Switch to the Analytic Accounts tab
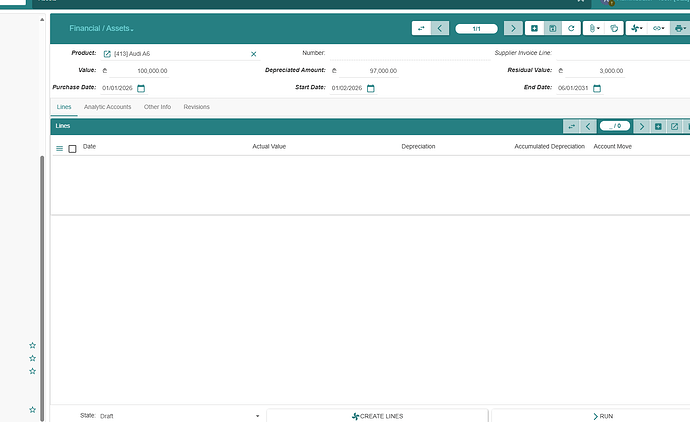 [x=107, y=106]
